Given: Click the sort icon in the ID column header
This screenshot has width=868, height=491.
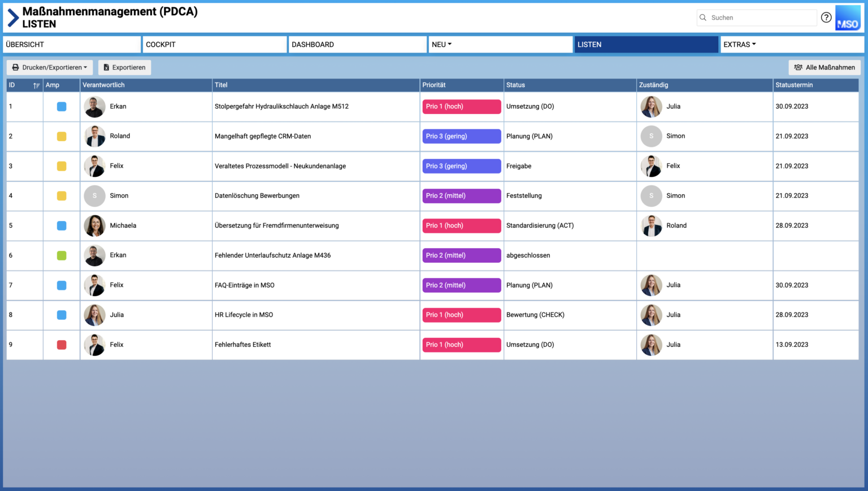Looking at the screenshot, I should [x=36, y=85].
